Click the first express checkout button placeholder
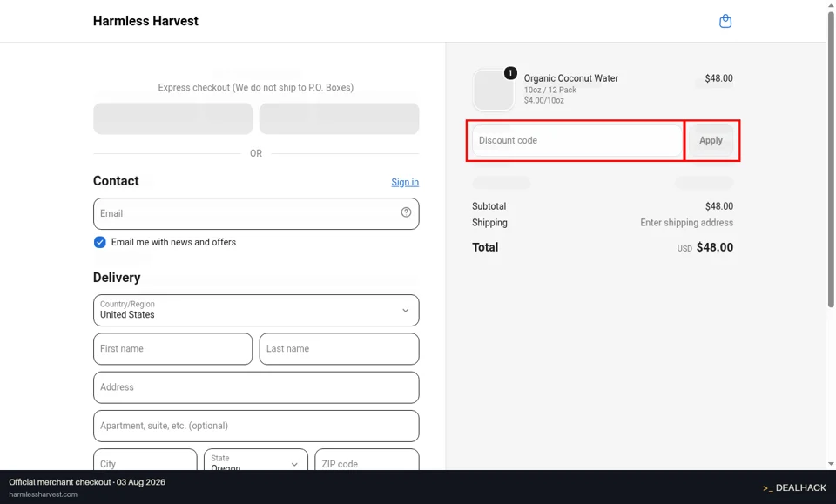836x504 pixels. coord(172,118)
